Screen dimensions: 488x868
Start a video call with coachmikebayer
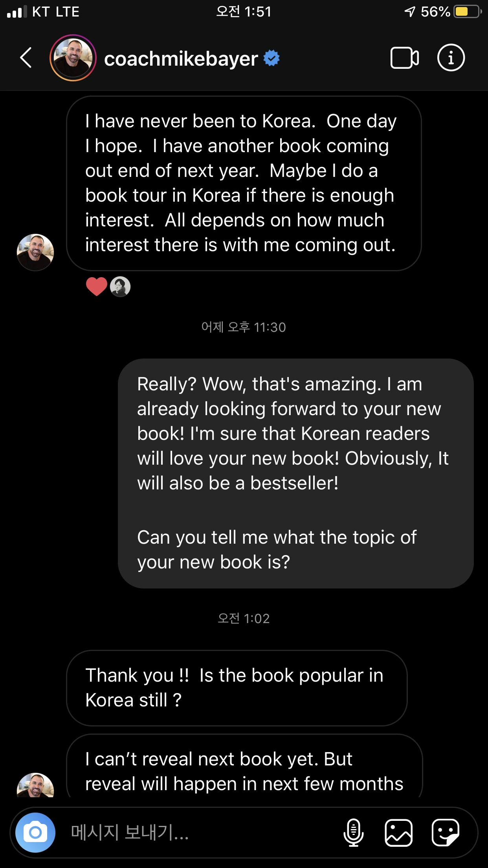tap(404, 58)
